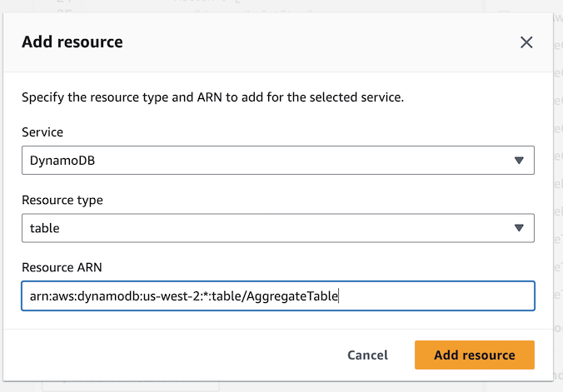563x392 pixels.
Task: Open the Resource type dropdown showing table
Action: point(278,228)
